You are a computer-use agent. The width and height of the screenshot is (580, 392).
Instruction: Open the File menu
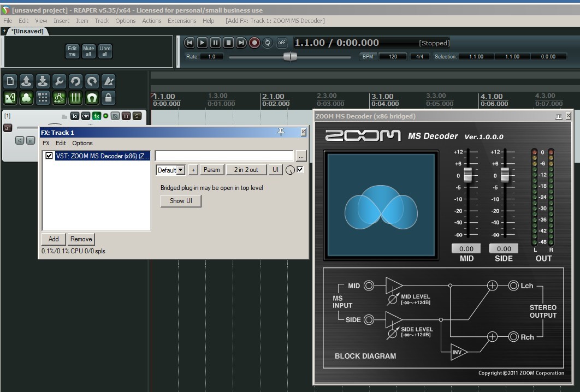pos(8,21)
